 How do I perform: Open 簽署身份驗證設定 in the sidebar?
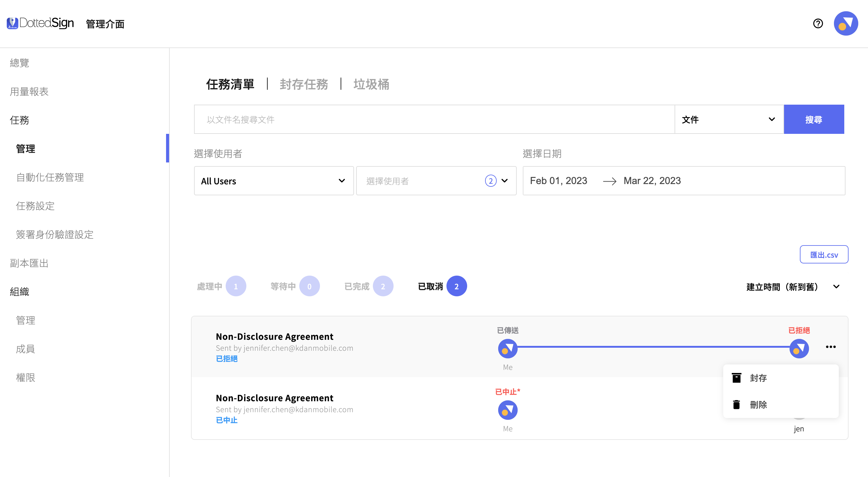tap(55, 235)
